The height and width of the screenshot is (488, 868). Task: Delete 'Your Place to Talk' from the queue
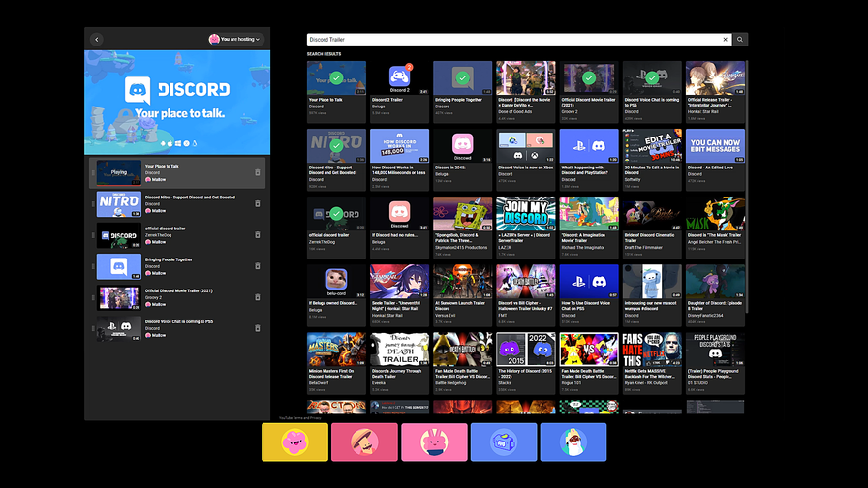[x=258, y=172]
